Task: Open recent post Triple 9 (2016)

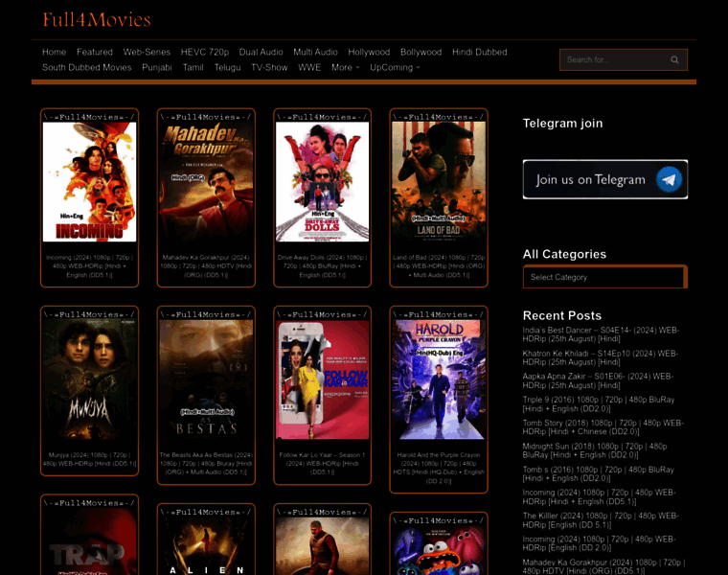Action: click(599, 404)
